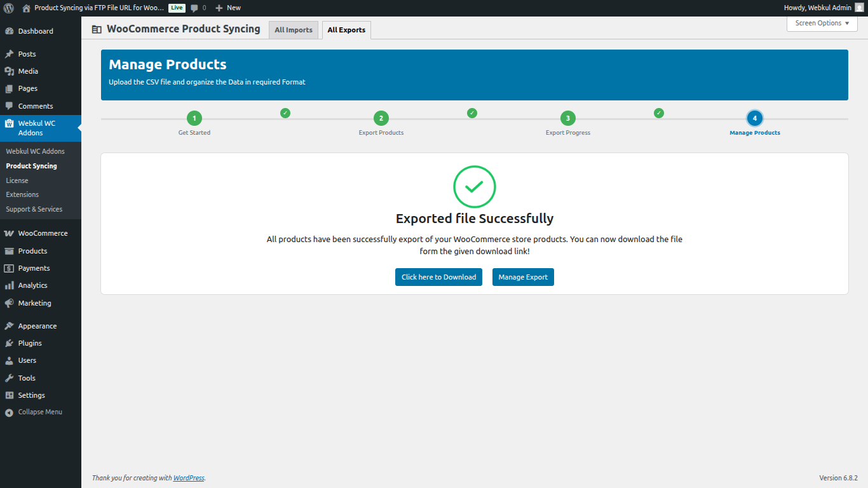Open the Screen Options dropdown
Viewport: 868px width, 488px height.
tap(822, 23)
